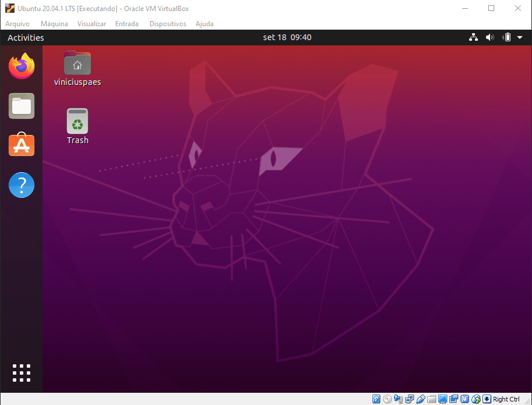Click the hard disk activity indicator
The width and height of the screenshot is (532, 405).
coord(377,399)
